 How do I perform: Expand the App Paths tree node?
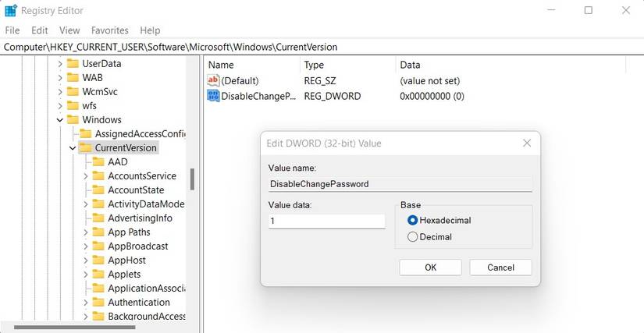(85, 232)
